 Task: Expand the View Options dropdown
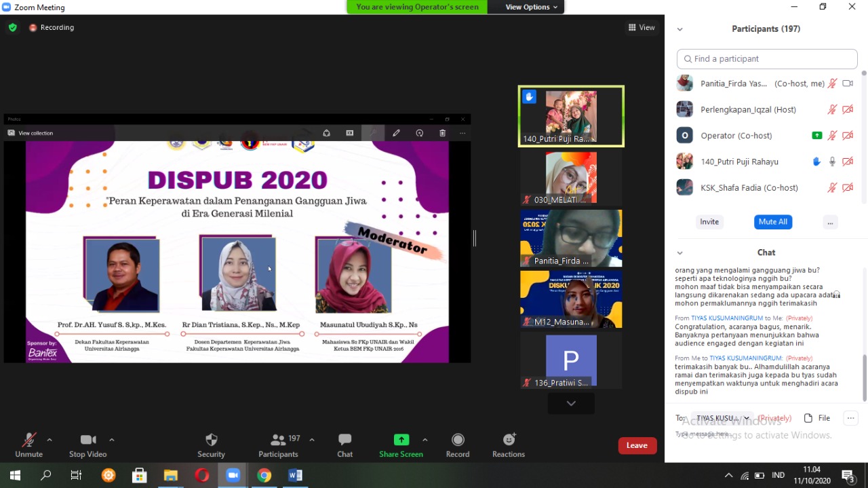(532, 7)
